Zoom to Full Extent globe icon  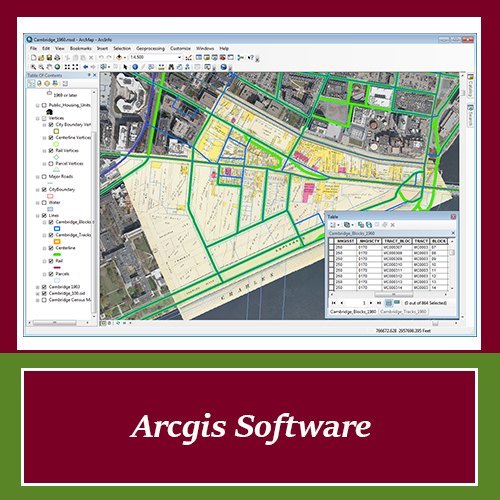pyautogui.click(x=57, y=67)
